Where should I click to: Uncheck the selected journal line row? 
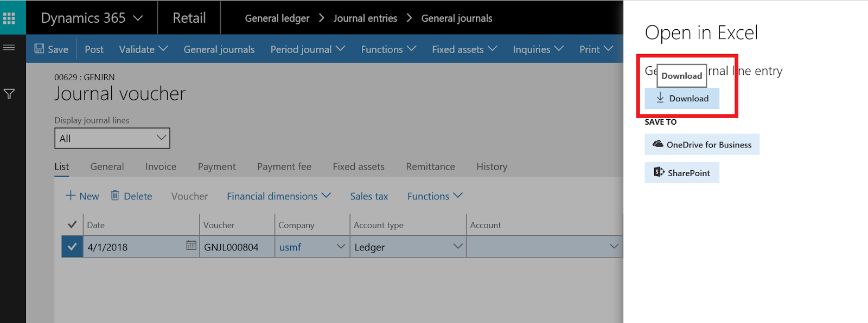pos(72,247)
